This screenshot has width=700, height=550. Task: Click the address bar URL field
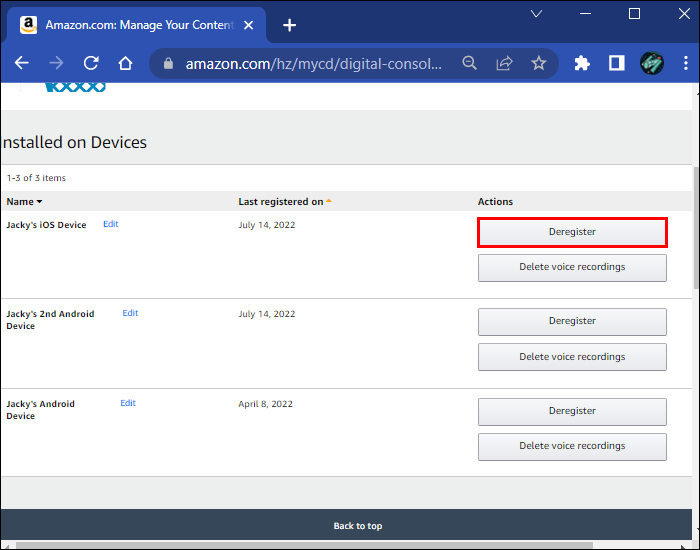[x=312, y=63]
